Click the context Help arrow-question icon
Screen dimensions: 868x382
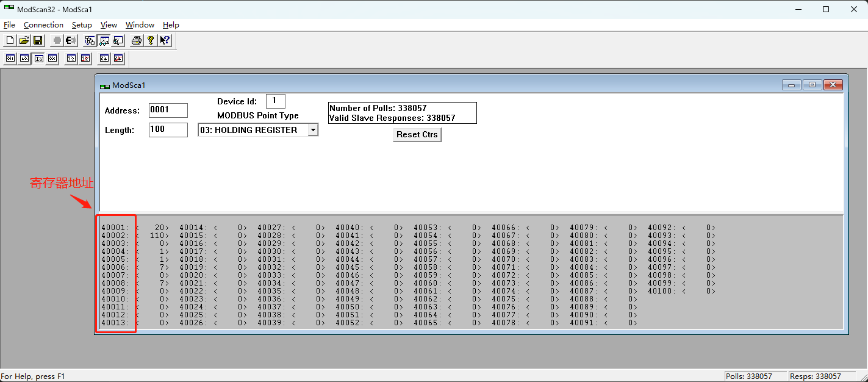tap(165, 40)
